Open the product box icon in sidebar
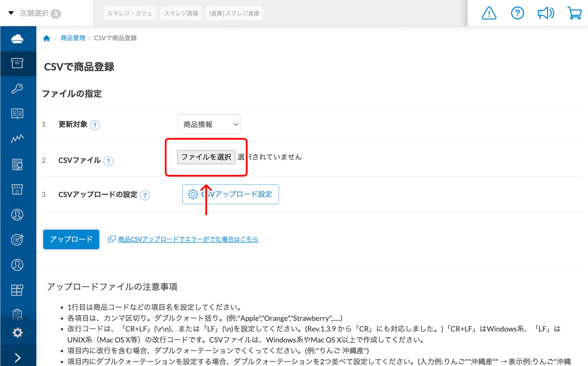 (x=17, y=63)
